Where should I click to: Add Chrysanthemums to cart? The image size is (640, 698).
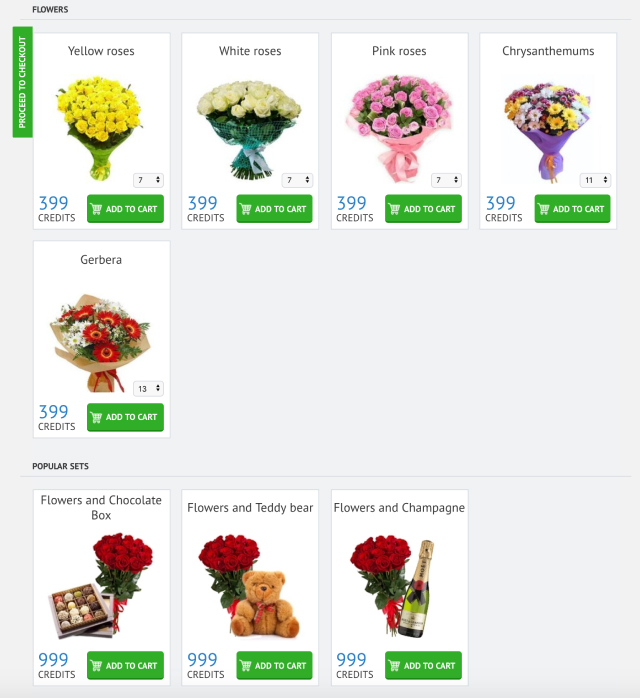click(572, 209)
